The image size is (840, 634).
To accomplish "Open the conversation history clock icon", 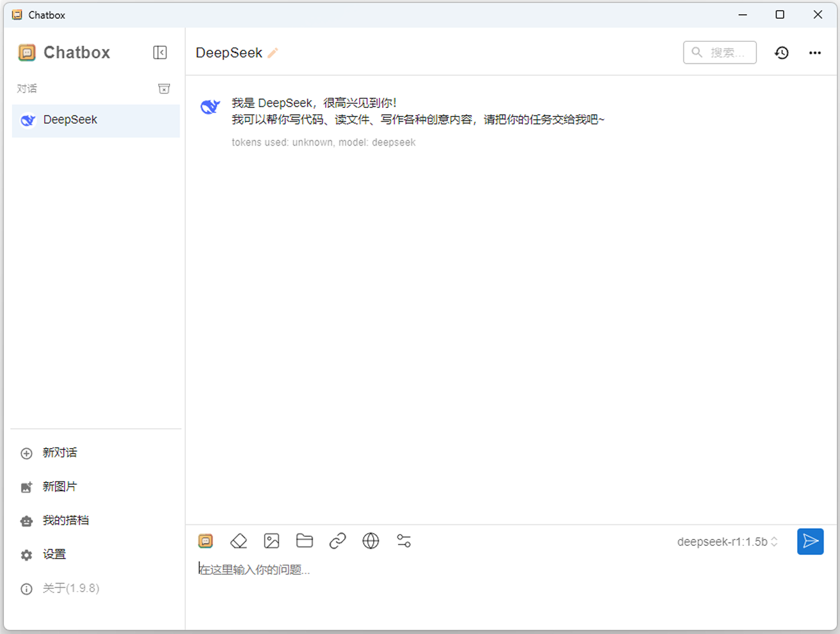I will click(781, 53).
